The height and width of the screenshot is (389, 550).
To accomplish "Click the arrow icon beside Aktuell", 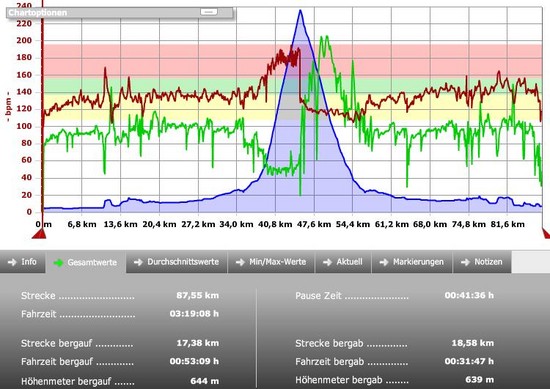I will click(x=327, y=262).
